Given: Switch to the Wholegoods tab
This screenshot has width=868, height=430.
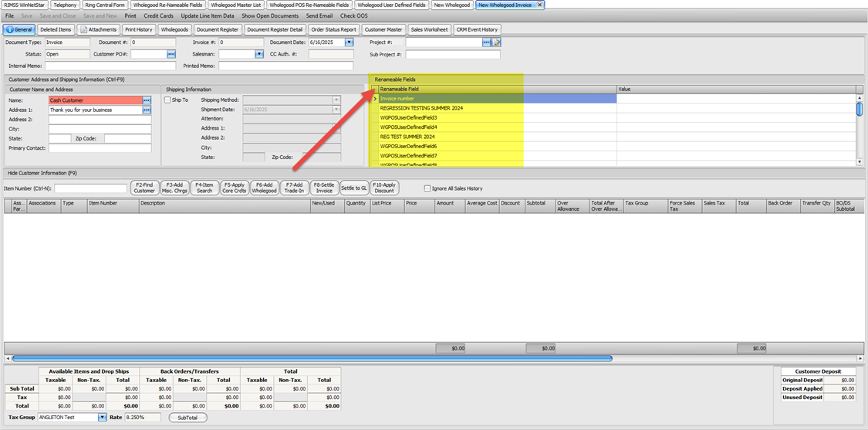Looking at the screenshot, I should tap(174, 29).
